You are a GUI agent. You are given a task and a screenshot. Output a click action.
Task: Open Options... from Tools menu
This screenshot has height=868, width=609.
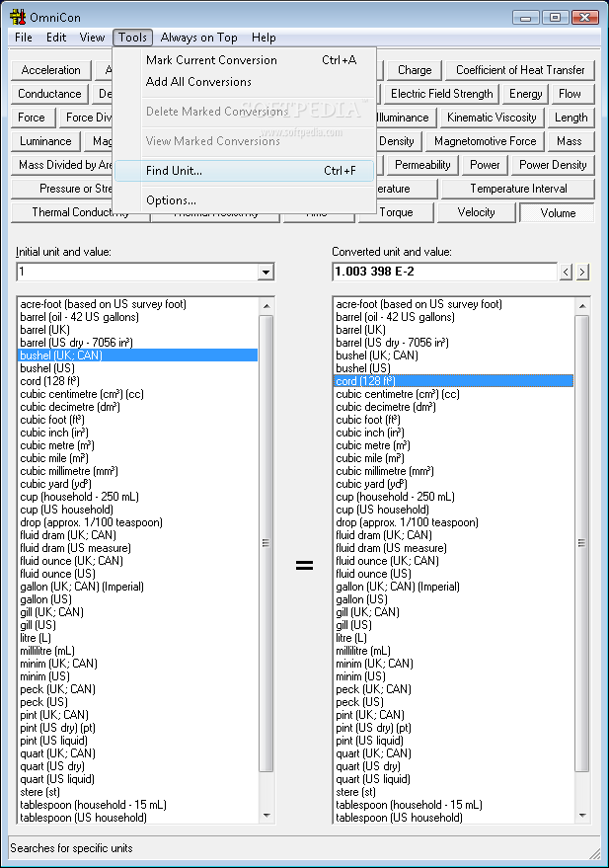click(x=244, y=200)
